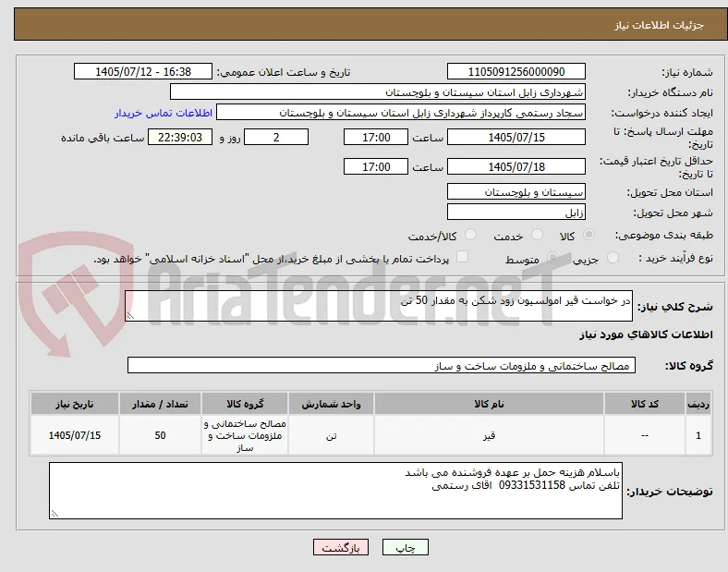Click the need date cell 1405/07/15
Viewport: 728px width, 572px height.
[75, 435]
